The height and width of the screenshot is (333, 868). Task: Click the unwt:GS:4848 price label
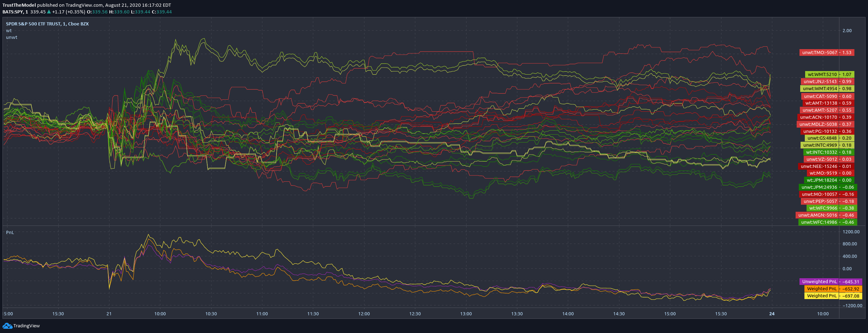[830, 138]
